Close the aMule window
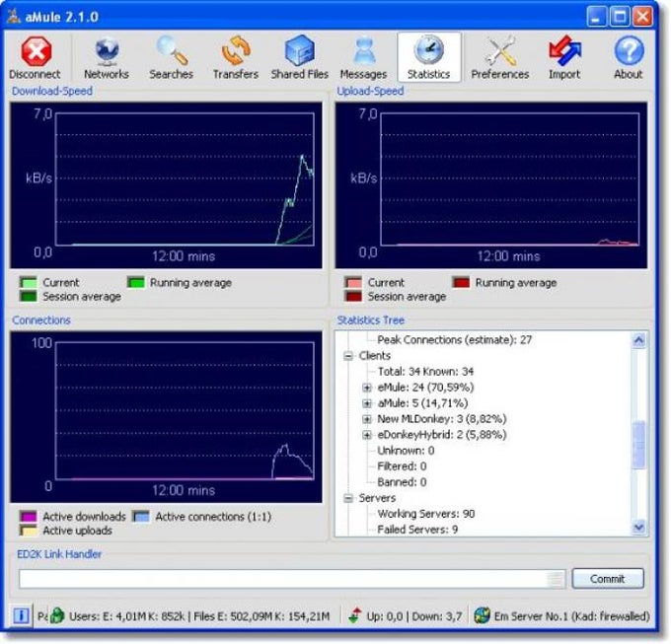The width and height of the screenshot is (671, 644). point(642,17)
